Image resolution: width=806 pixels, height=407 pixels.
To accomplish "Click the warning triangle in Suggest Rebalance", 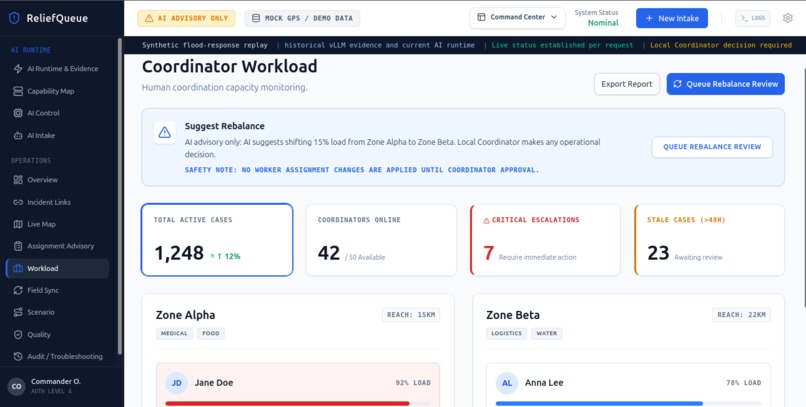I will (x=164, y=133).
